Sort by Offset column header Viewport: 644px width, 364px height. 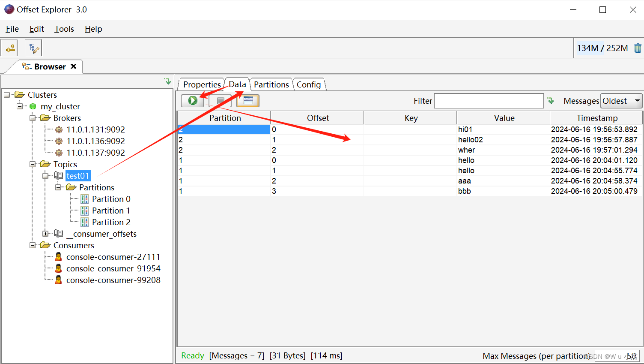pos(318,118)
